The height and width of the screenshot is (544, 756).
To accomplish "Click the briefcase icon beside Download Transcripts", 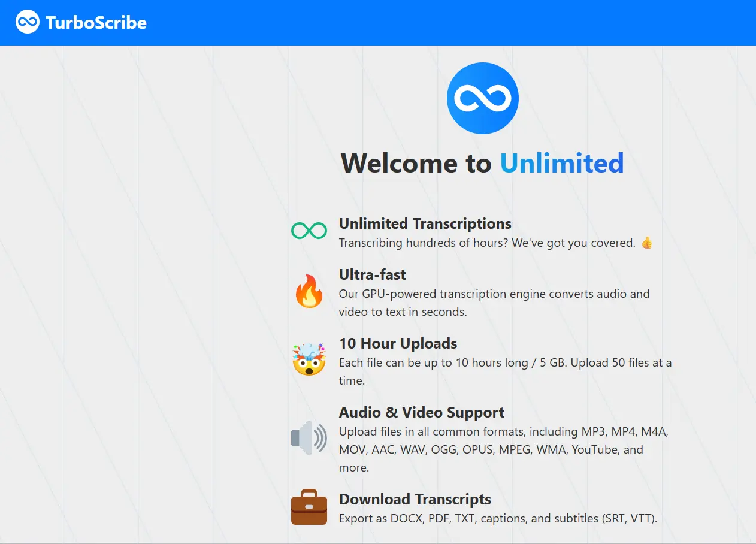I will coord(309,507).
